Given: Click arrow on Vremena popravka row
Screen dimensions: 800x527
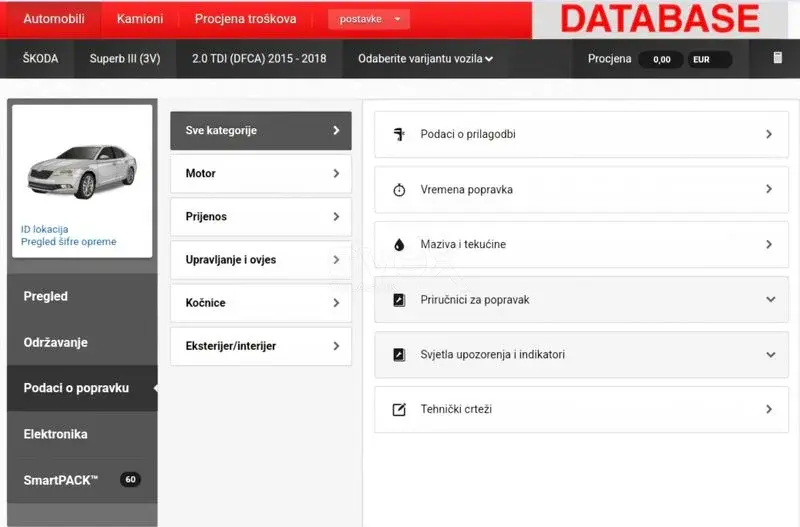Looking at the screenshot, I should 769,189.
